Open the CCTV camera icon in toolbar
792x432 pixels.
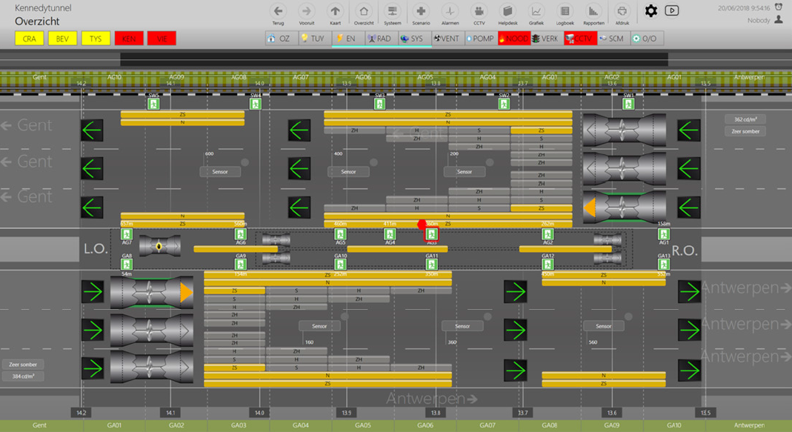point(479,11)
